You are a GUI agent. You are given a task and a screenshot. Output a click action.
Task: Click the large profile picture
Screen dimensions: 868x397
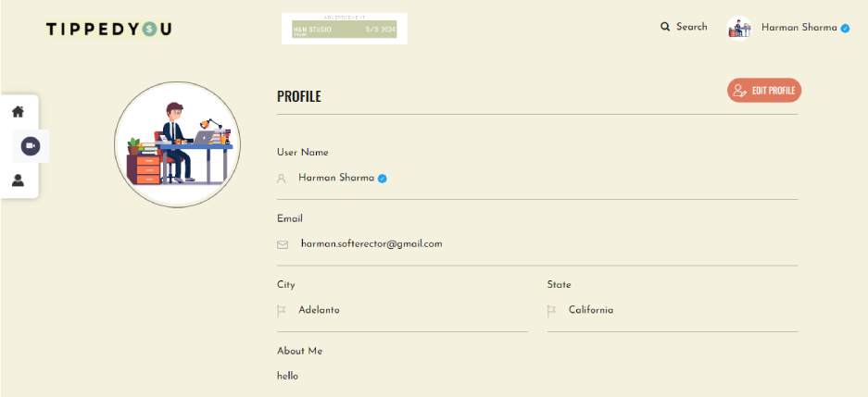(177, 144)
